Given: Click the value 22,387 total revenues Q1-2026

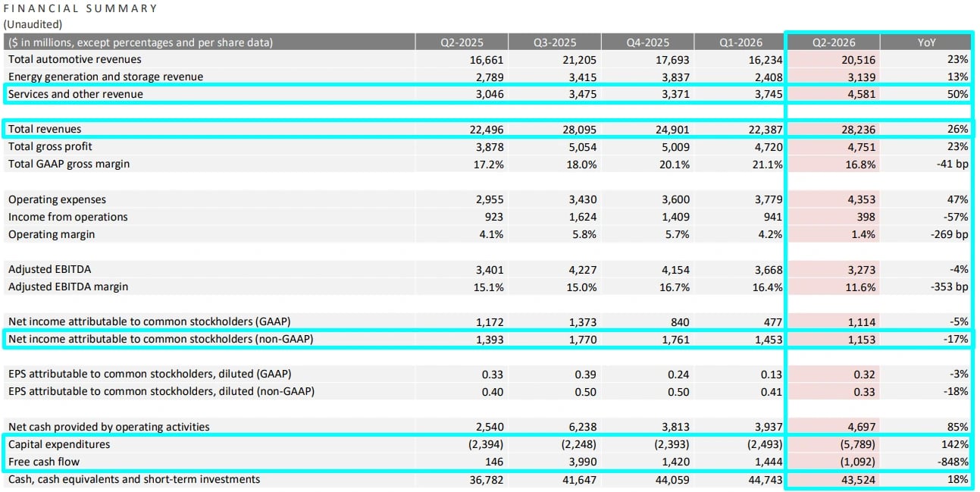Looking at the screenshot, I should point(766,129).
